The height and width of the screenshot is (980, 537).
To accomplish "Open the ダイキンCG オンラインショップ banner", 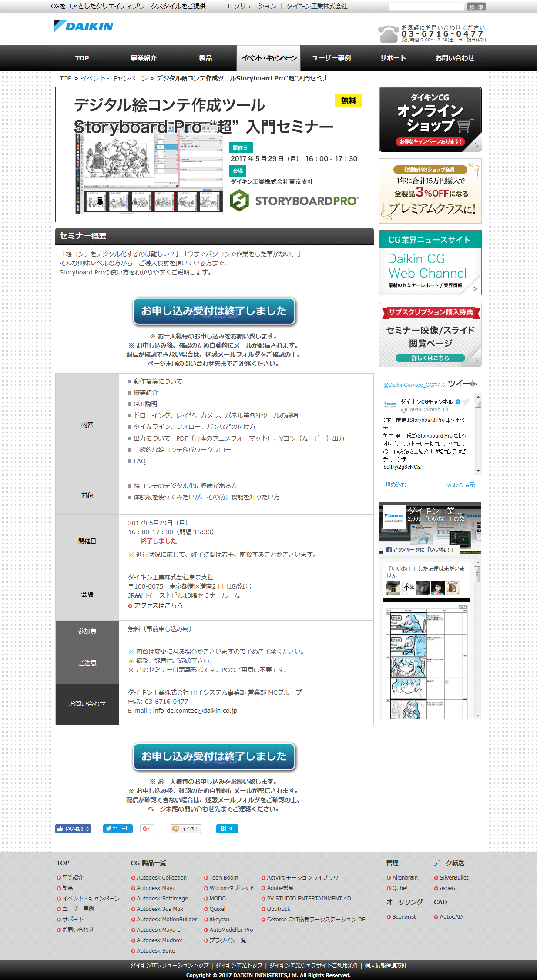I will tap(430, 119).
